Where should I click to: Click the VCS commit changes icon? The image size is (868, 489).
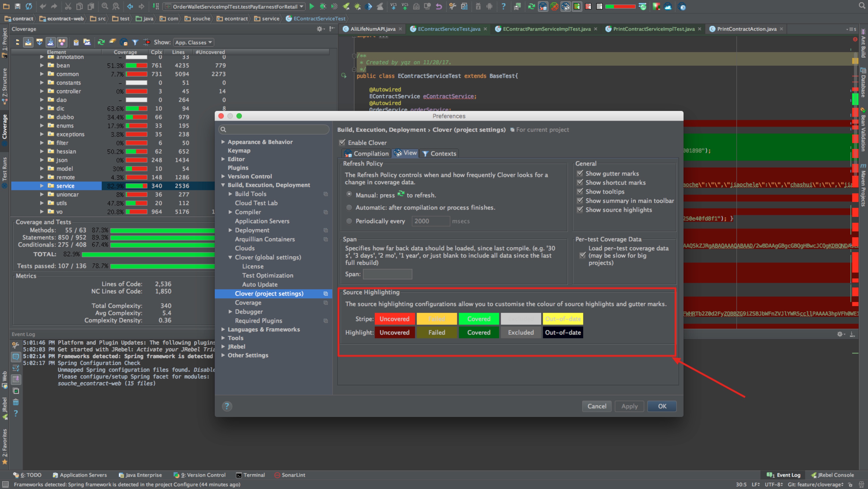pyautogui.click(x=405, y=6)
